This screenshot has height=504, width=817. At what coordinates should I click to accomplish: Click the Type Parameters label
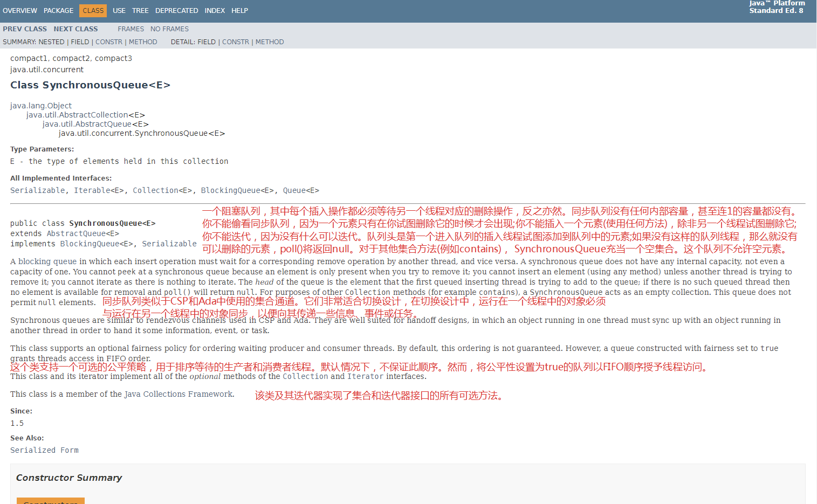point(42,149)
